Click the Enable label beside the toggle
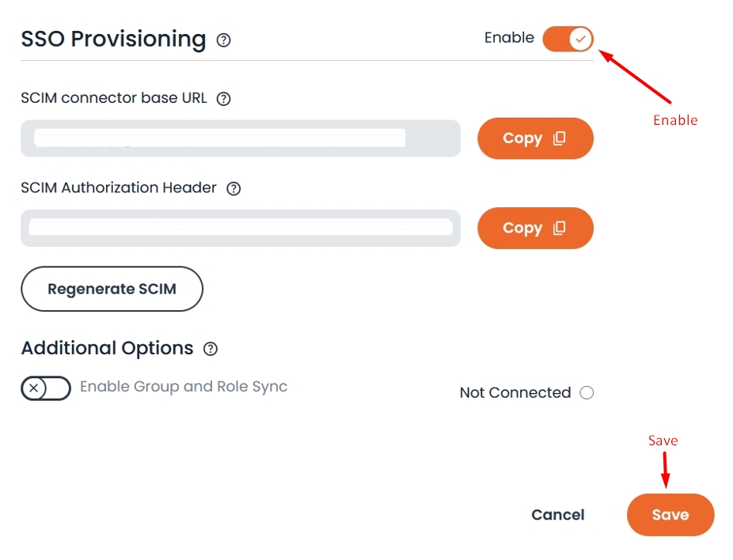733x560 pixels. click(510, 37)
